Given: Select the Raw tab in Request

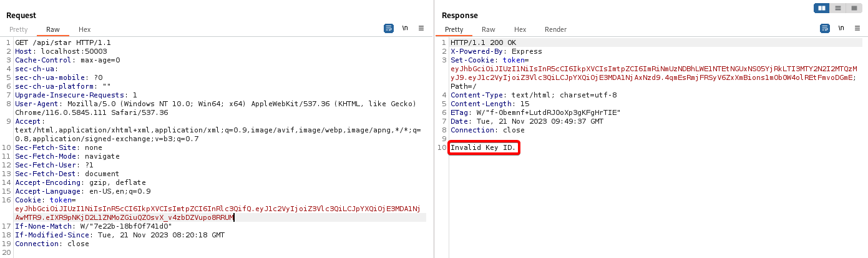Looking at the screenshot, I should 53,29.
